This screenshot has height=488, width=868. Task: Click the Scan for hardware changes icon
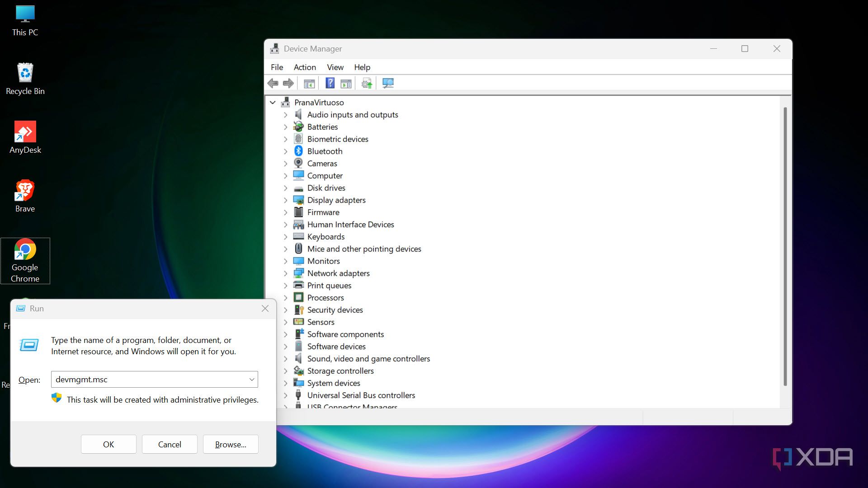(388, 83)
